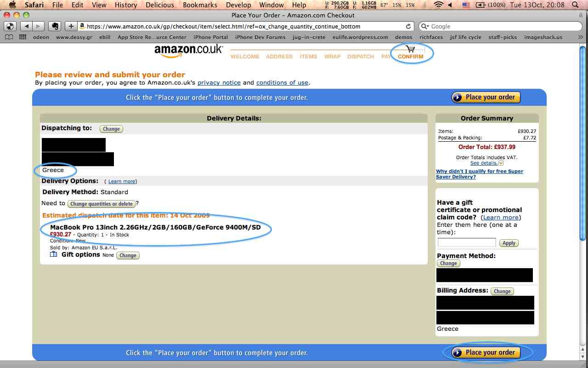Open the See details link

(x=484, y=163)
